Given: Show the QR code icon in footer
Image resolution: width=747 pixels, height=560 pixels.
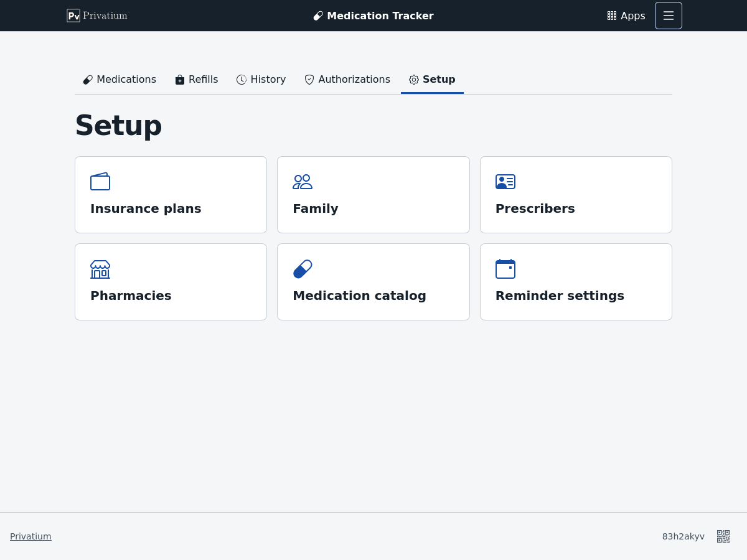Looking at the screenshot, I should tap(723, 536).
